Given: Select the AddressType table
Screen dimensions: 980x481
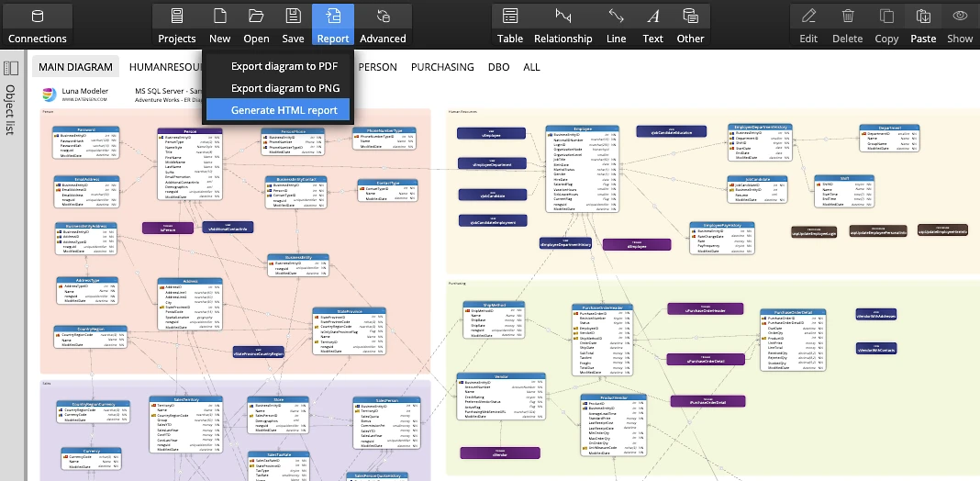Looking at the screenshot, I should pos(87,291).
